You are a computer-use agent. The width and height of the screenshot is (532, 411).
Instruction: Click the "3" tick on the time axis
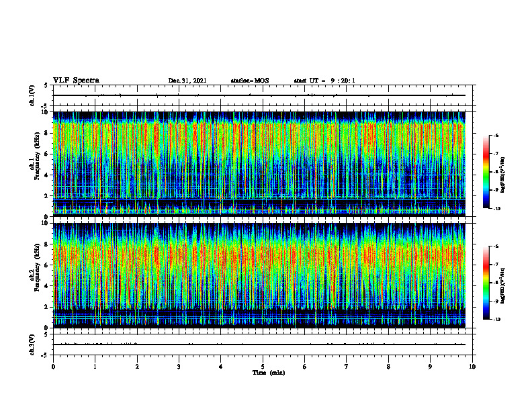pyautogui.click(x=179, y=367)
